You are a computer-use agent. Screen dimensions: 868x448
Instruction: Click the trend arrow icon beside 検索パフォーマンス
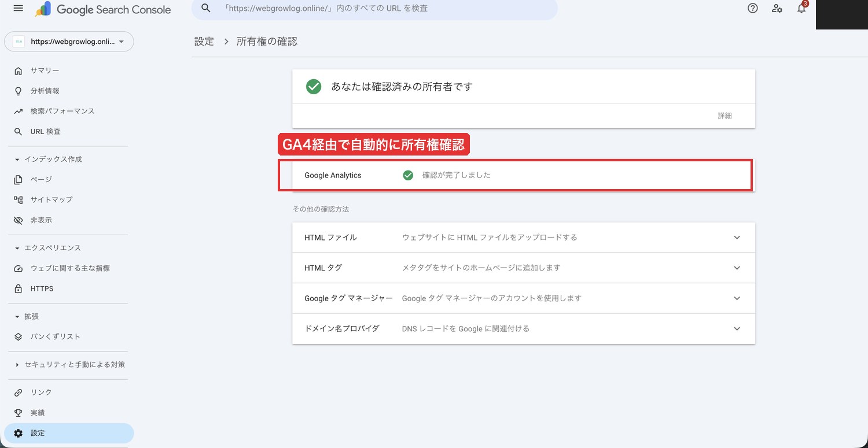point(19,111)
